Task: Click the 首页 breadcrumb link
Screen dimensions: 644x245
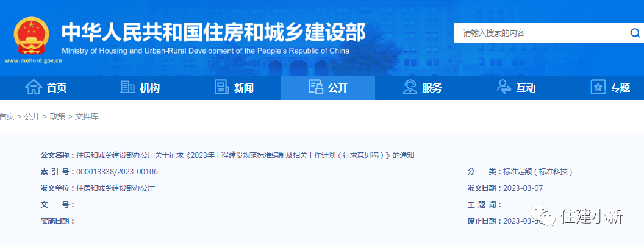Action: (x=7, y=116)
